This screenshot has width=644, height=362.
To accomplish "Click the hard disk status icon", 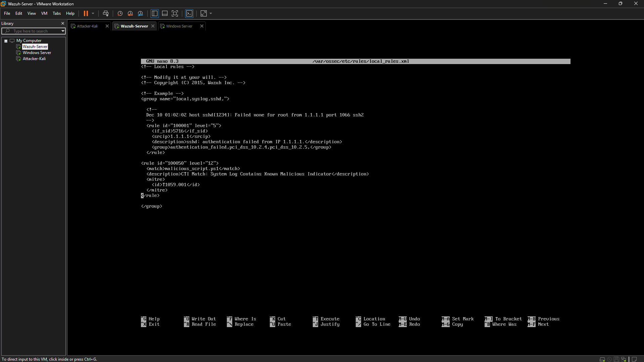I will click(602, 359).
